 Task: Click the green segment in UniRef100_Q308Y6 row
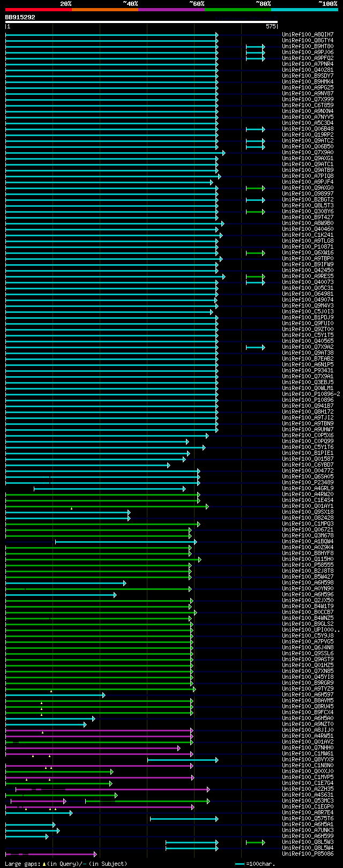click(x=256, y=212)
